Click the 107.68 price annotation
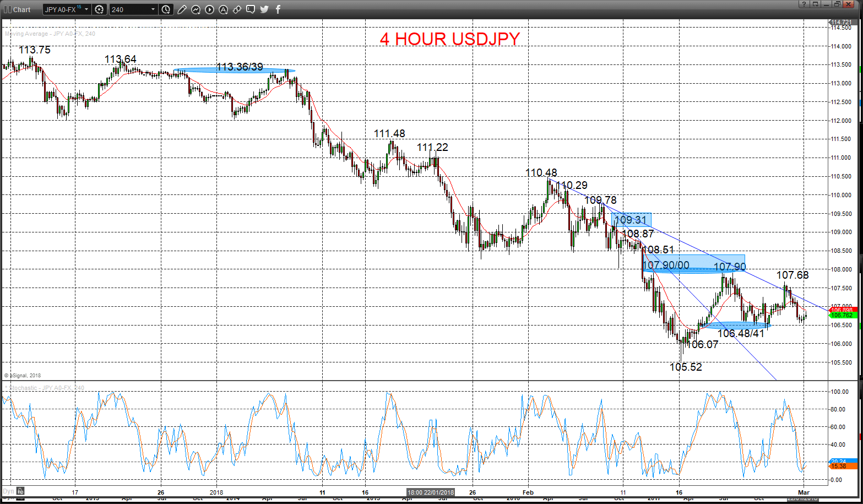863x504 pixels. 793,275
